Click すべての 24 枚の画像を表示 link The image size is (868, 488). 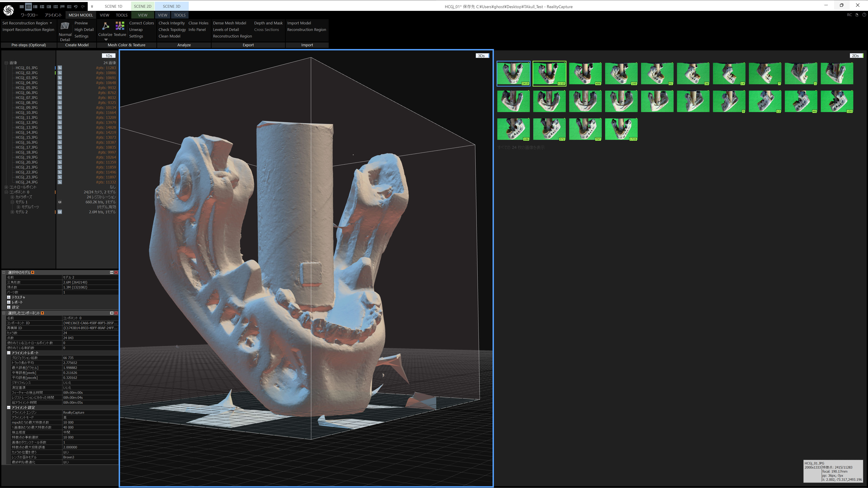521,148
